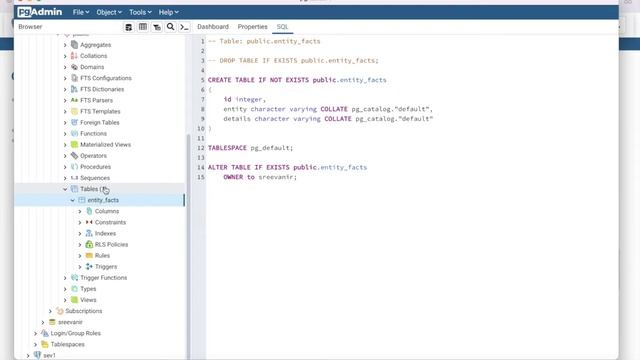This screenshot has height=360, width=640.
Task: Click the 'TABLESPACE pg_default;' SQL line
Action: pyautogui.click(x=250, y=148)
